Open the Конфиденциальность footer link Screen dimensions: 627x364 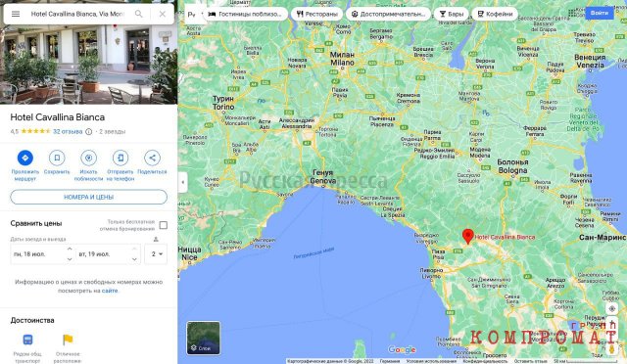485,361
